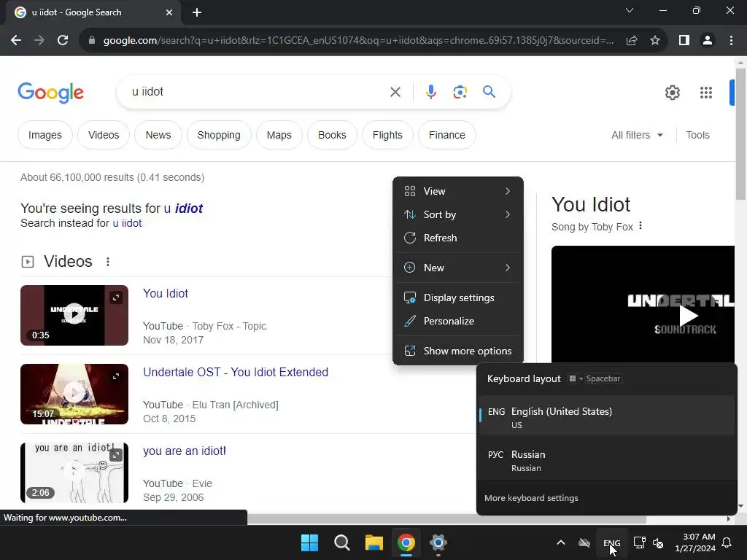The height and width of the screenshot is (560, 747).
Task: Play the 15:07 Undertale thumbnail
Action: (x=74, y=394)
